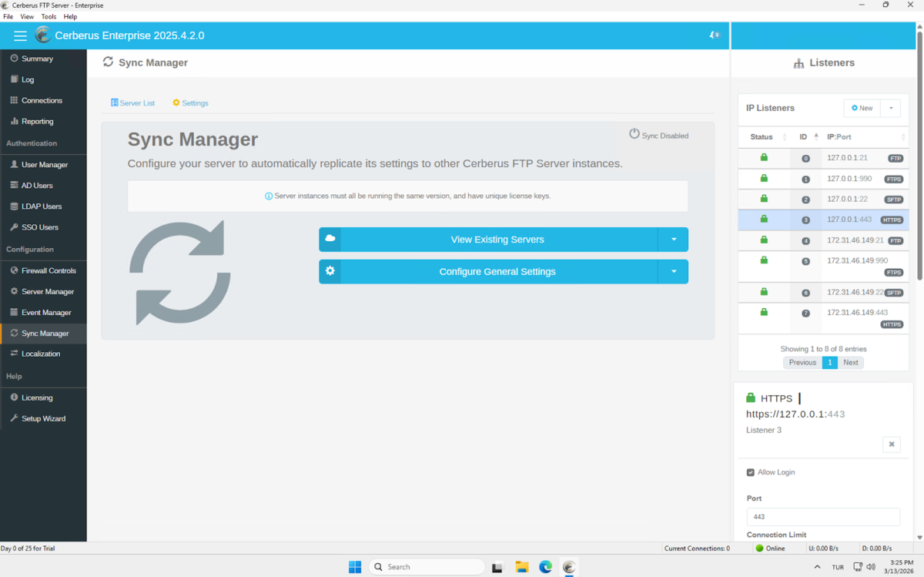
Task: Sort listeners by Status column
Action: (762, 137)
